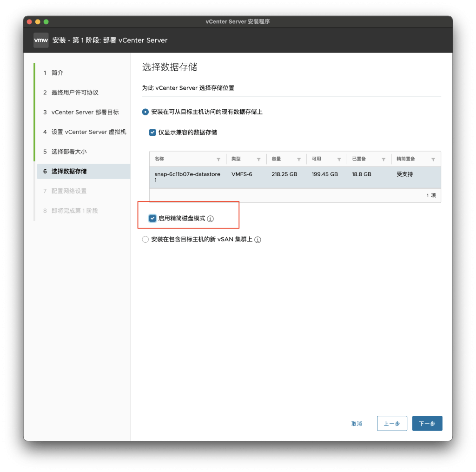This screenshot has width=476, height=472.
Task: Click the vCenter Server 安装程序 window title
Action: pos(238,21)
